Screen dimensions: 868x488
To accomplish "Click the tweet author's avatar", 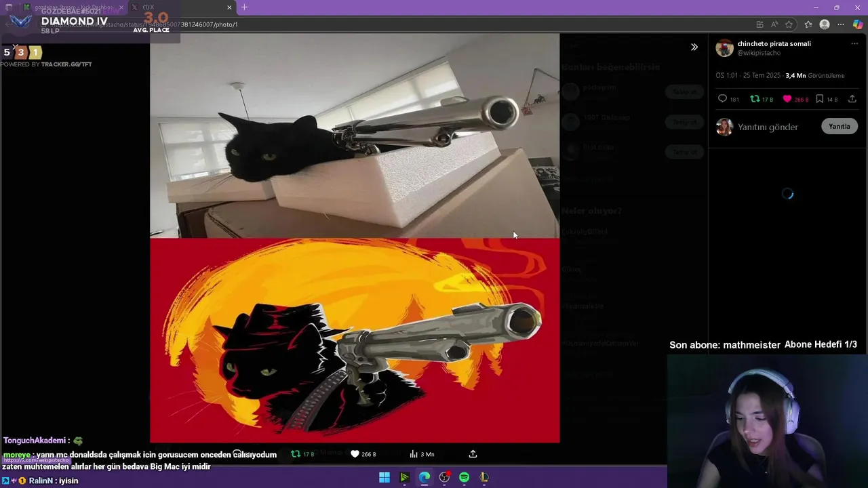I will [x=724, y=48].
